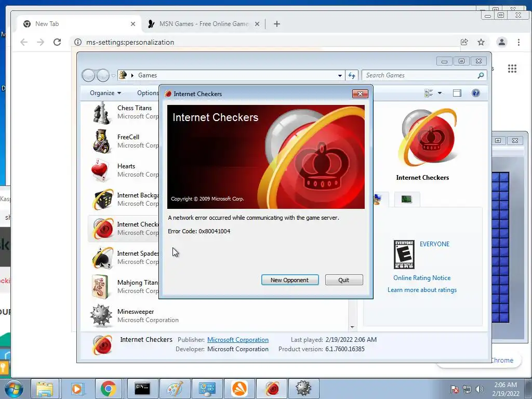Open Games explorer help icon
532x399 pixels.
pos(476,93)
